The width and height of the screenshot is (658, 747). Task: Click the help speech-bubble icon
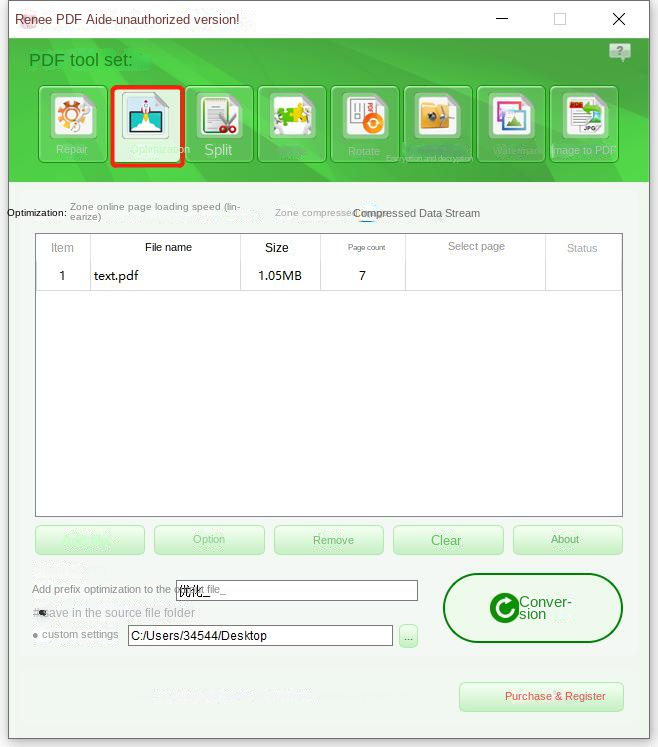click(x=620, y=52)
